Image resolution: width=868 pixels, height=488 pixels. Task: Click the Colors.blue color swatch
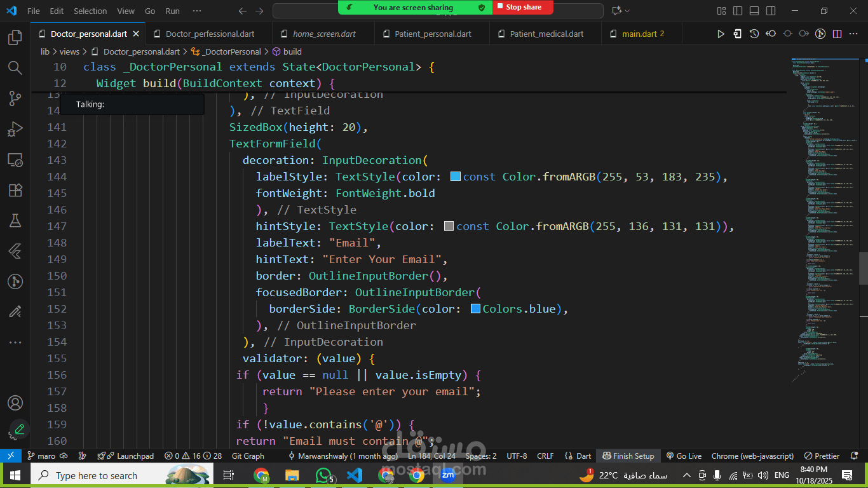(475, 309)
